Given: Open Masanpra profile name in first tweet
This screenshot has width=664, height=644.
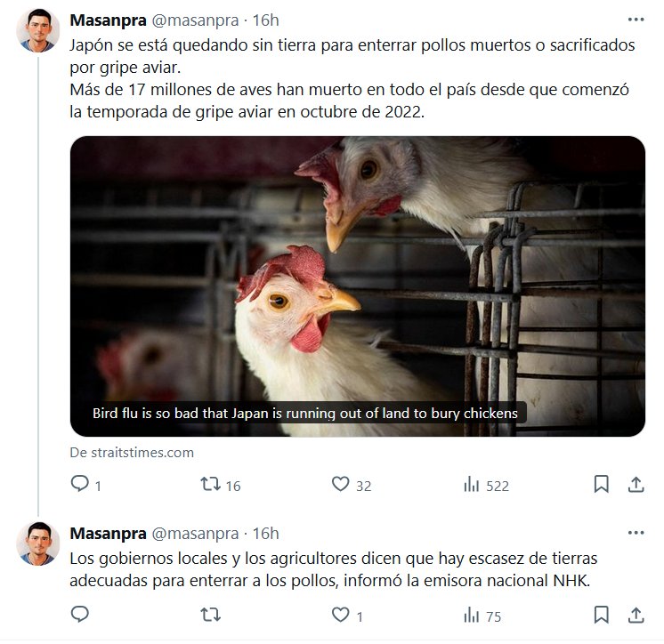Looking at the screenshot, I should click(x=108, y=20).
